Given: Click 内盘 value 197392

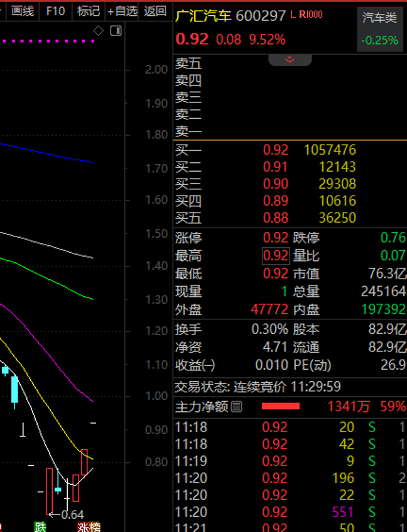Looking at the screenshot, I should (x=383, y=309).
